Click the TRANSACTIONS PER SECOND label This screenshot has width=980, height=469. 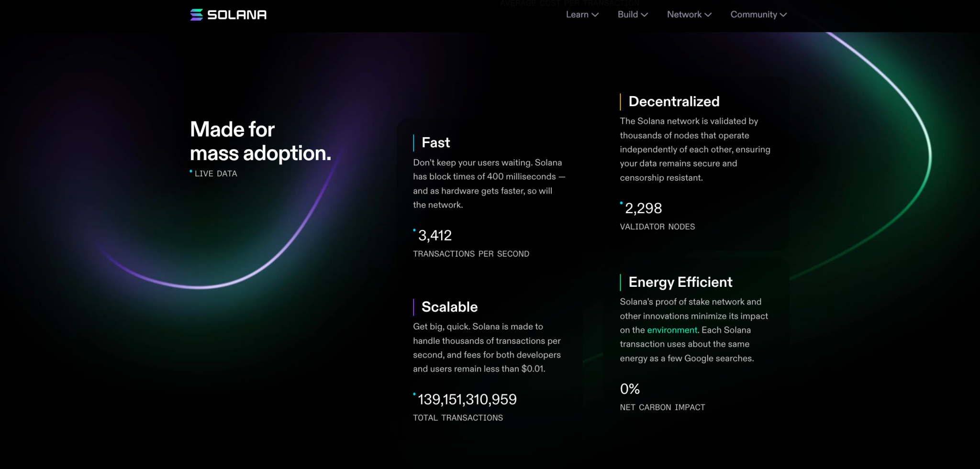click(471, 254)
